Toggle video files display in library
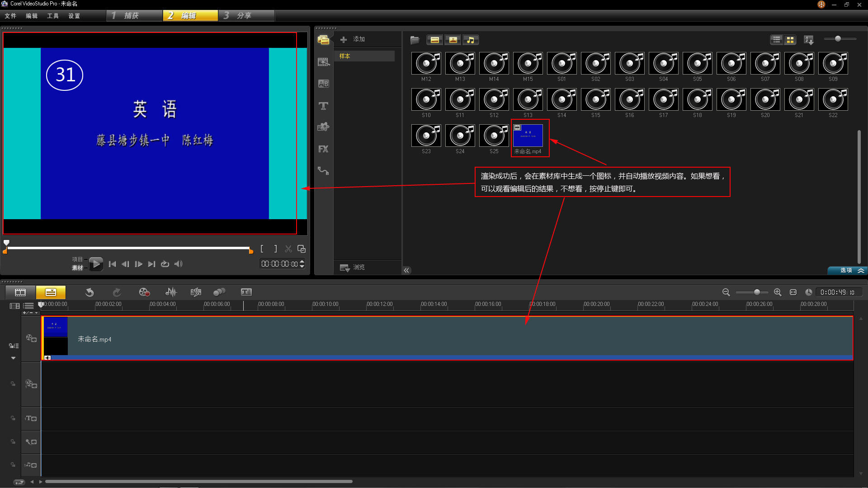The image size is (868, 488). (x=434, y=40)
